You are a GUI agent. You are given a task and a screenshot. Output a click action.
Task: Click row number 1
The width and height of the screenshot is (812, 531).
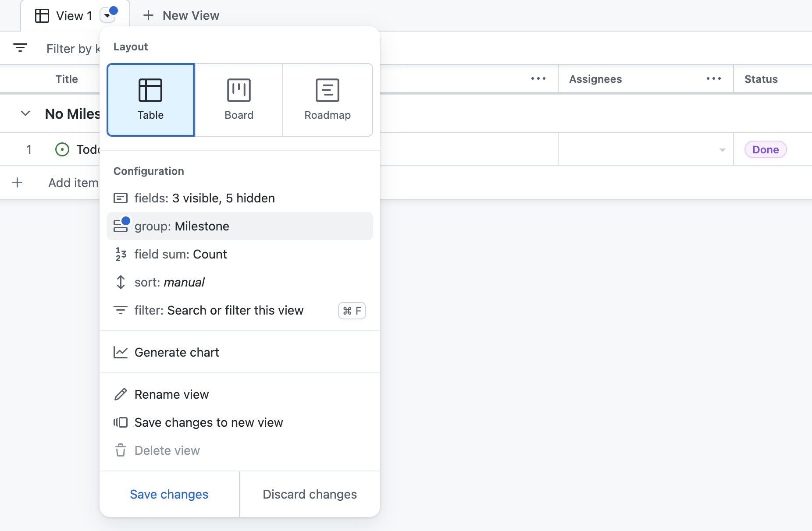tap(29, 149)
